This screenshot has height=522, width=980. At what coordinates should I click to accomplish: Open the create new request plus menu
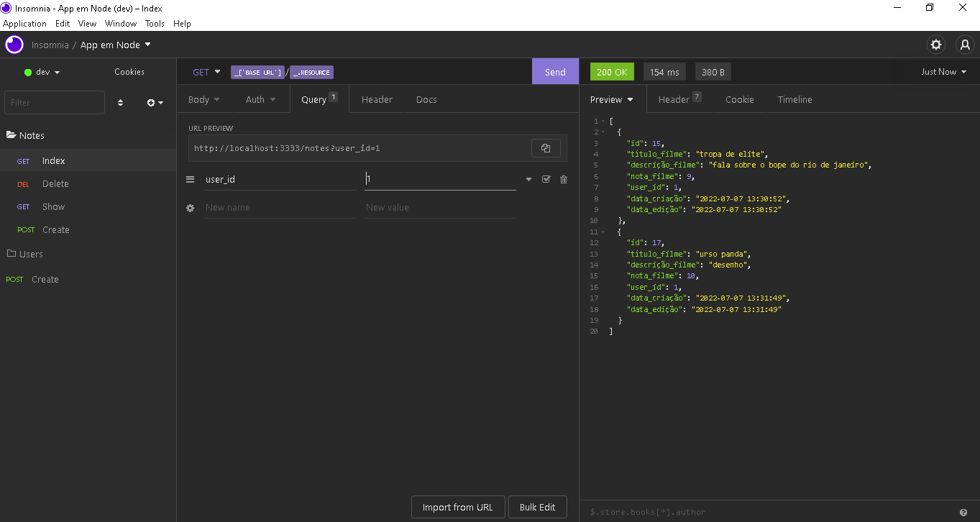(x=155, y=103)
